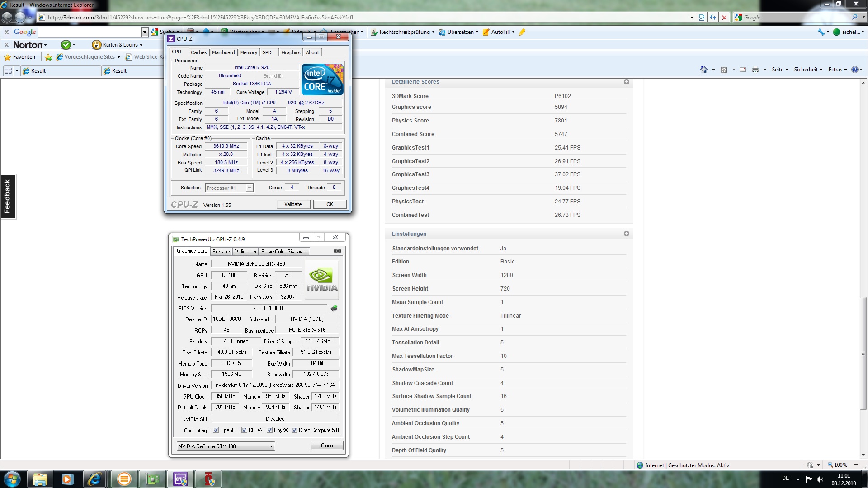Click the RSS feeds icon

(724, 70)
